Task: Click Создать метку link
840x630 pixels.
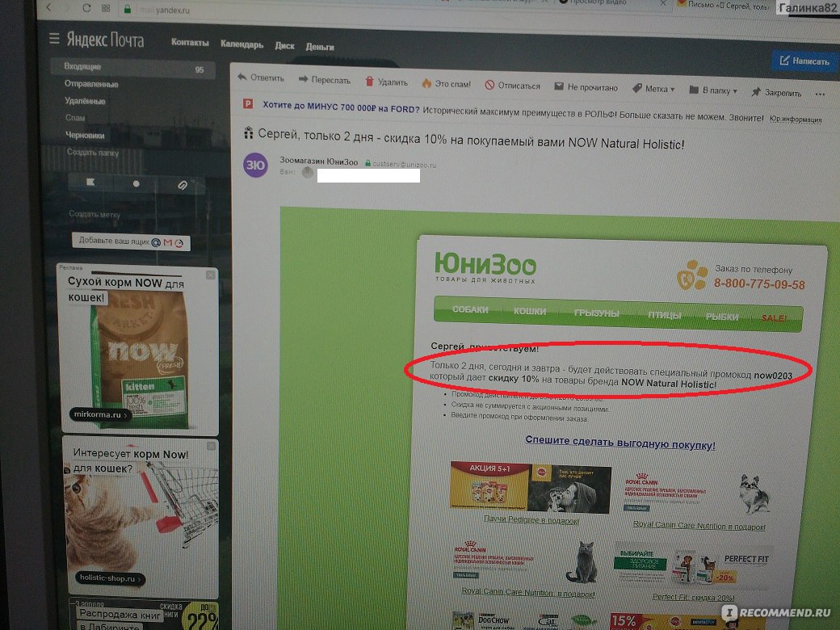Action: point(94,214)
